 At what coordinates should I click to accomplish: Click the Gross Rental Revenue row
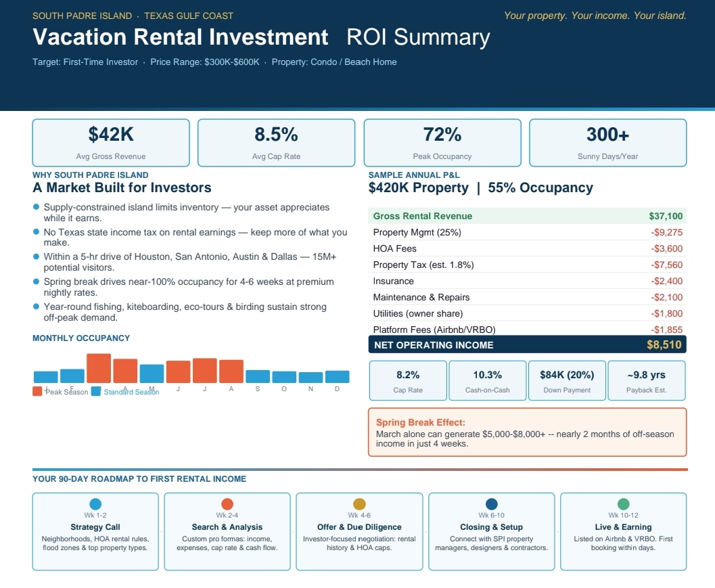[x=527, y=216]
